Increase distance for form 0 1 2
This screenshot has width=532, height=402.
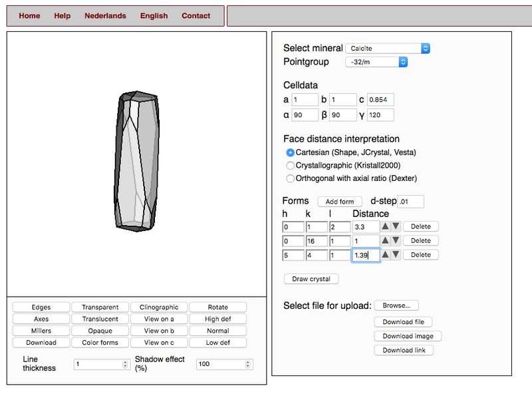pos(385,226)
